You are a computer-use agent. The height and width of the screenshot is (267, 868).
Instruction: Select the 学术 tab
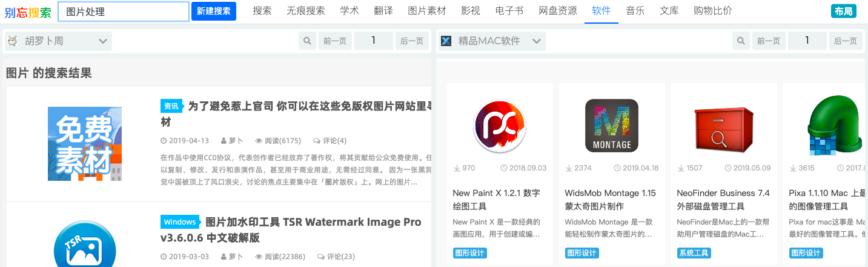350,11
